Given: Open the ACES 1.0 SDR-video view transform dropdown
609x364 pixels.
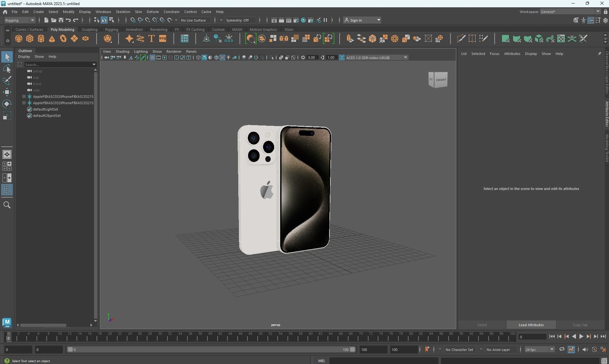Looking at the screenshot, I should tap(376, 57).
